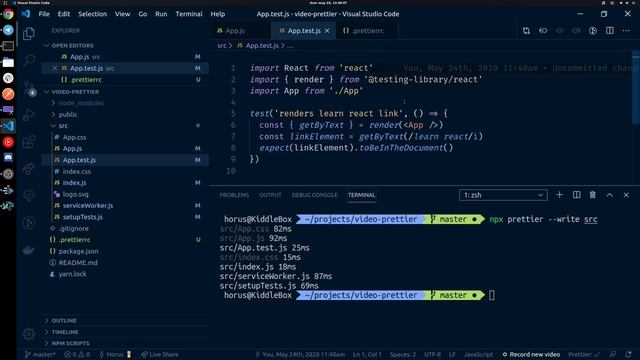Click the Kill Terminal trash icon
Viewport: 640px width, 360px height.
[593, 195]
